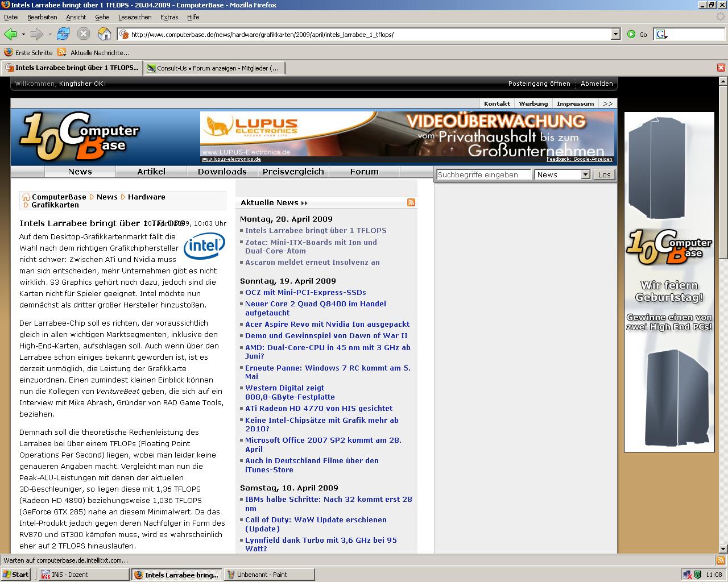Open ATi Radeon HD 4770 von HIS link
The width and height of the screenshot is (728, 582).
(318, 408)
